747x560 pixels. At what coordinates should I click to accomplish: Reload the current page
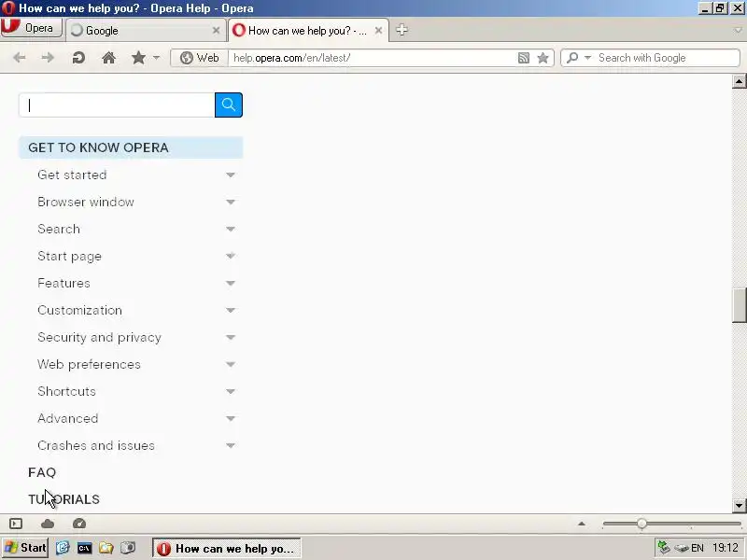[78, 58]
